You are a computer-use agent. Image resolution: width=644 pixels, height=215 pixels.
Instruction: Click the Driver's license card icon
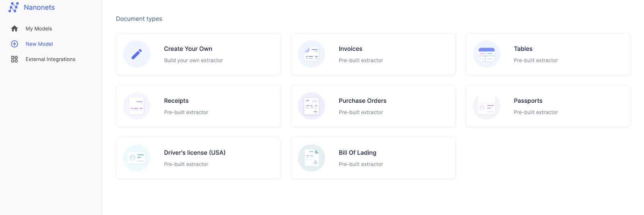tap(137, 158)
